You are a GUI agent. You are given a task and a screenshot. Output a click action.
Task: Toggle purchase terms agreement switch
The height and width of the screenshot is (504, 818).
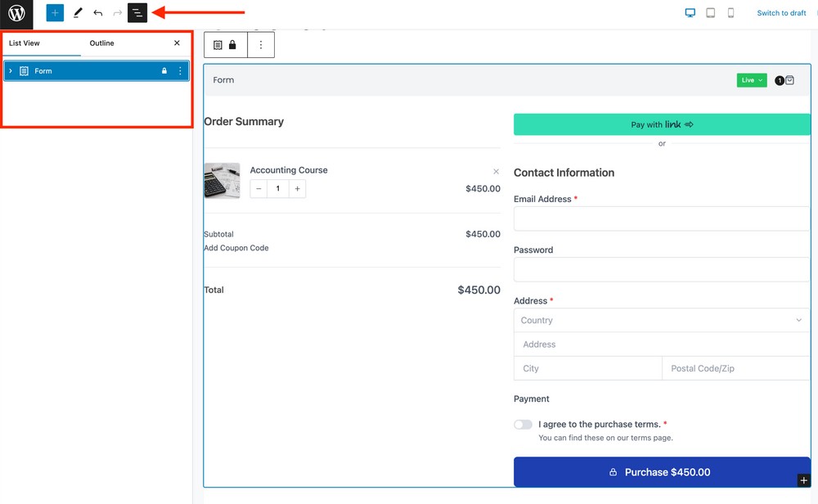pos(523,425)
